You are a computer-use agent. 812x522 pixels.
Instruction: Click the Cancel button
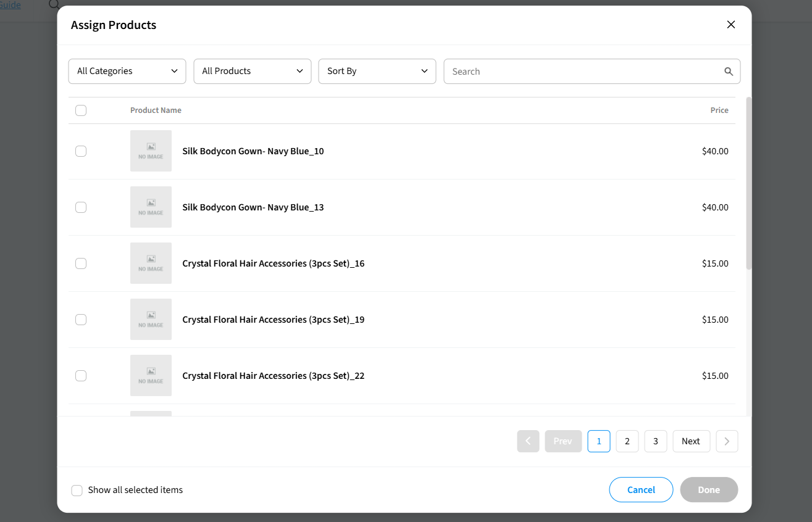pyautogui.click(x=641, y=490)
